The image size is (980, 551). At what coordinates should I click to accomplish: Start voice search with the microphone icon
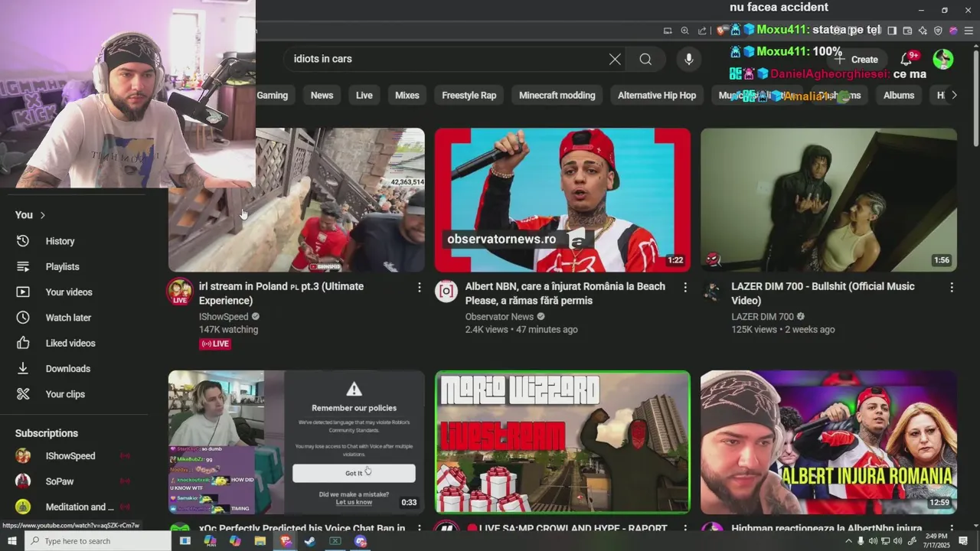coord(688,59)
